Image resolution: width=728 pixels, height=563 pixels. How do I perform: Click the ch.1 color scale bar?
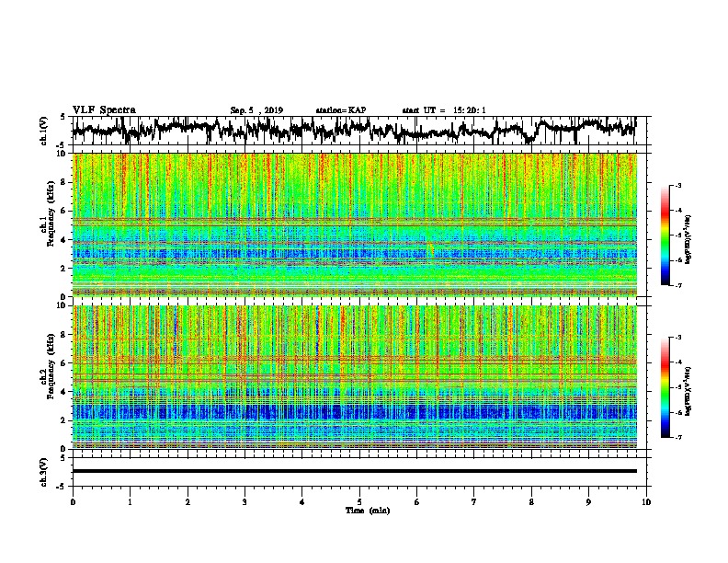[665, 236]
